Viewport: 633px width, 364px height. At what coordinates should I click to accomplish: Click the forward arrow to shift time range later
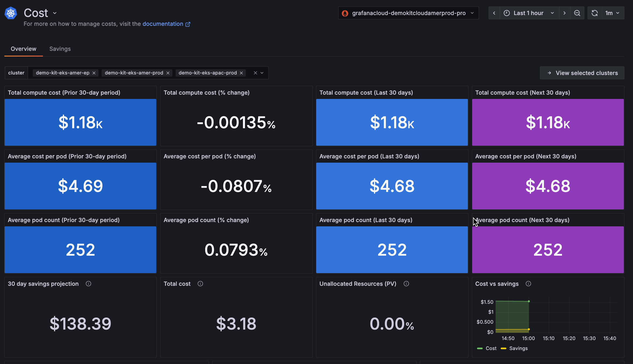pyautogui.click(x=564, y=13)
